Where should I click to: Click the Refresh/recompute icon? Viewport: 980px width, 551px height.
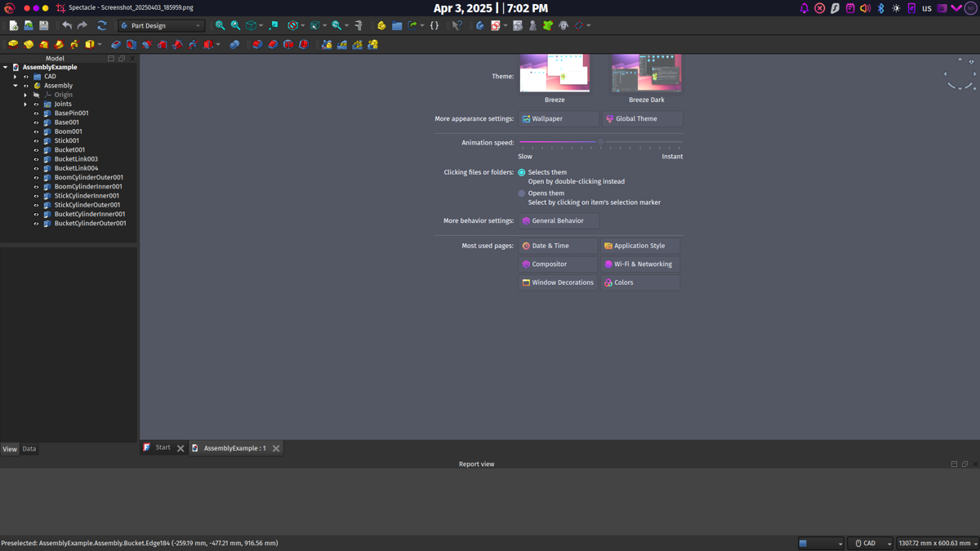pyautogui.click(x=102, y=26)
